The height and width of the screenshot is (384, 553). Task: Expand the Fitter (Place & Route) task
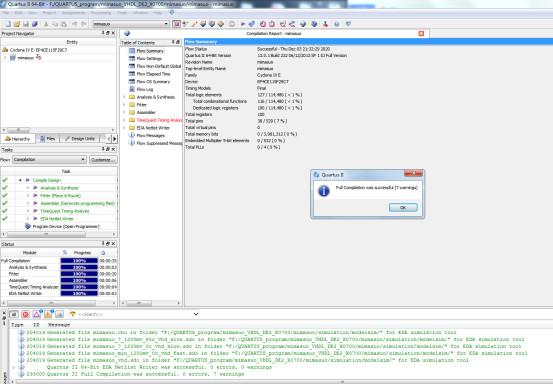tap(28, 196)
